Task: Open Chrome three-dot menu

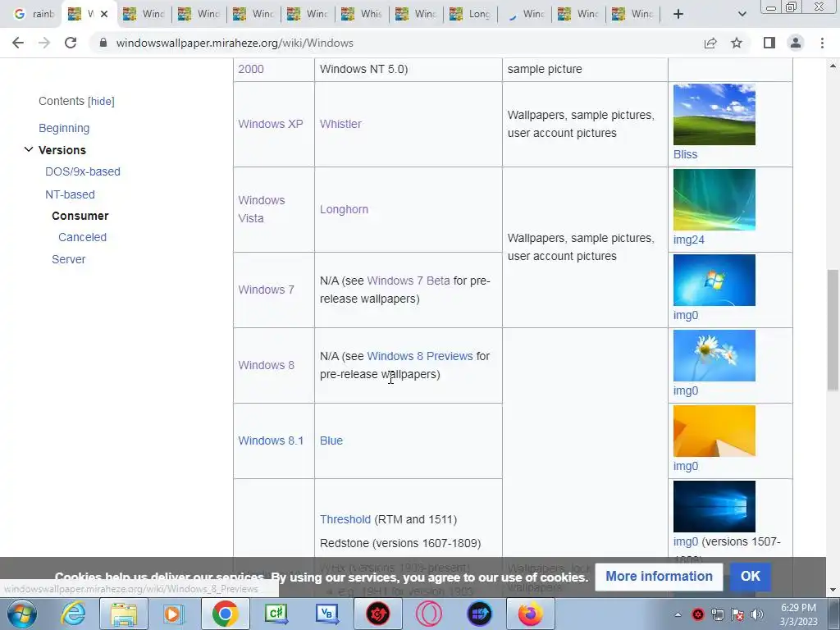Action: coord(822,43)
